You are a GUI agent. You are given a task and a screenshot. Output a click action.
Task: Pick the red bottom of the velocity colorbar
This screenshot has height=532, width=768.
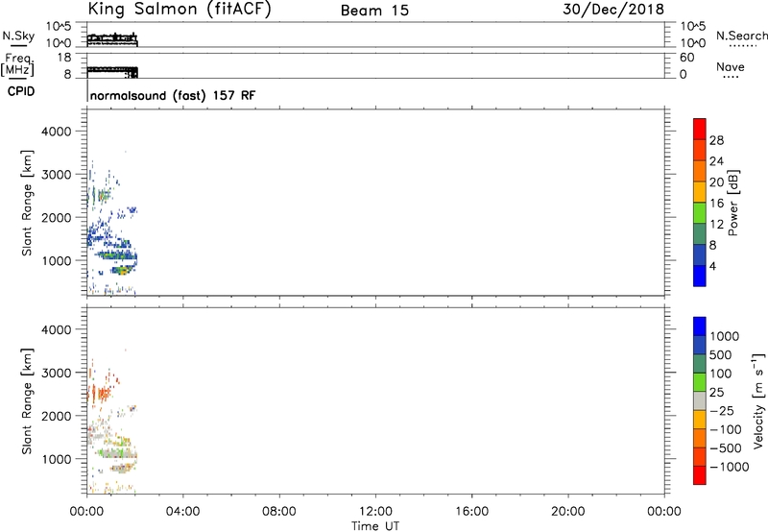[x=700, y=475]
